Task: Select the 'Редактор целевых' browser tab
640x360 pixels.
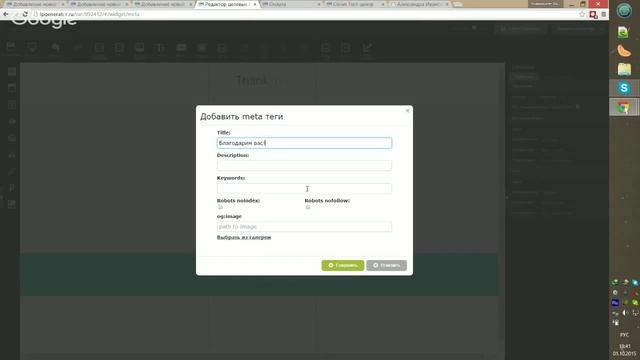Action: coord(227,4)
